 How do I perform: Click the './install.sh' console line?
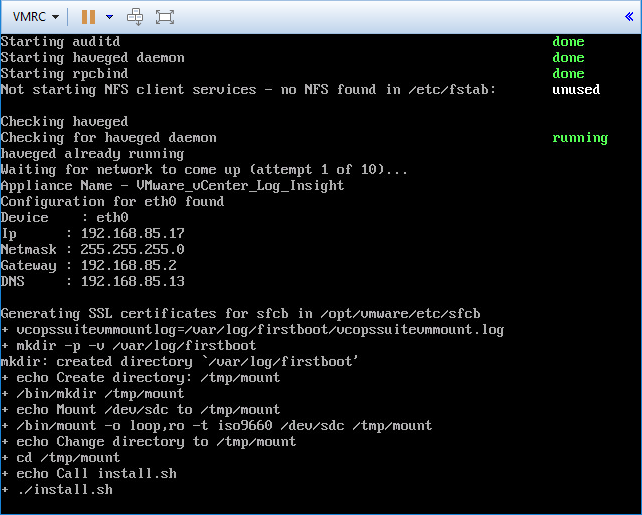click(60, 489)
